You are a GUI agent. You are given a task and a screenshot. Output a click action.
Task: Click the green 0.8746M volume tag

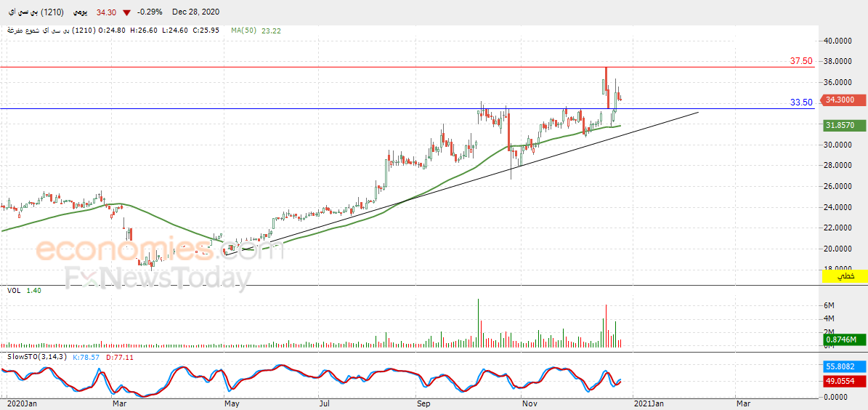pos(841,339)
